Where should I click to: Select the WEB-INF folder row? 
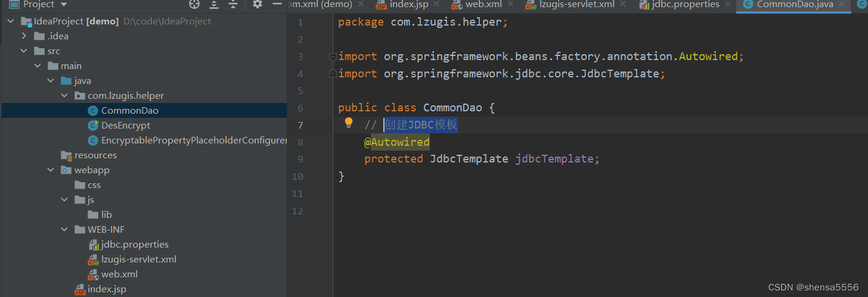144,230
